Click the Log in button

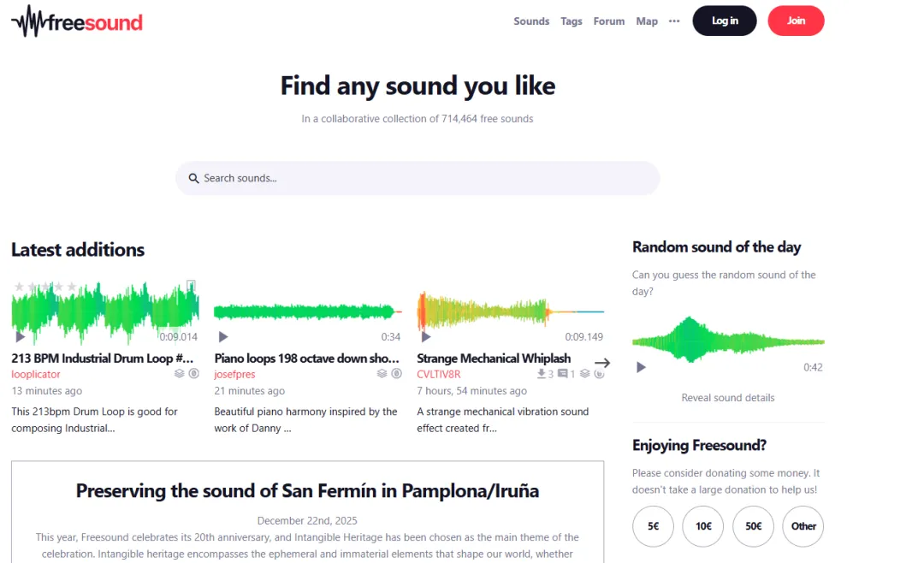click(x=725, y=21)
